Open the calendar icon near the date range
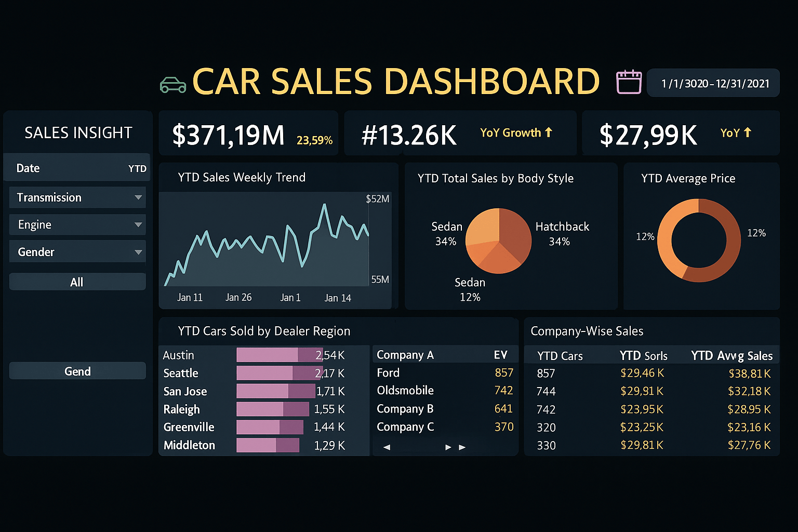Viewport: 798px width, 532px height. tap(628, 82)
